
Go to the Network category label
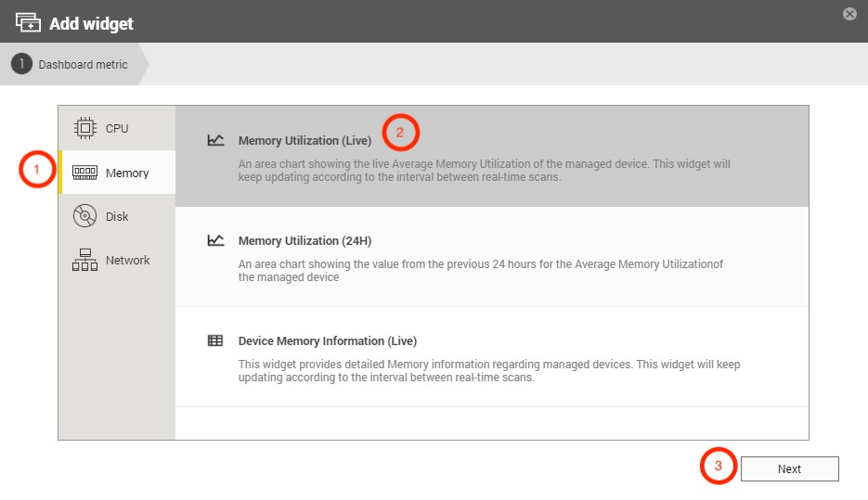(x=127, y=261)
